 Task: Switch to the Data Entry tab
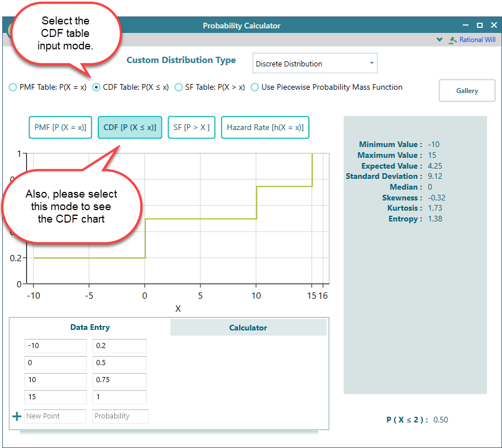[x=90, y=327]
